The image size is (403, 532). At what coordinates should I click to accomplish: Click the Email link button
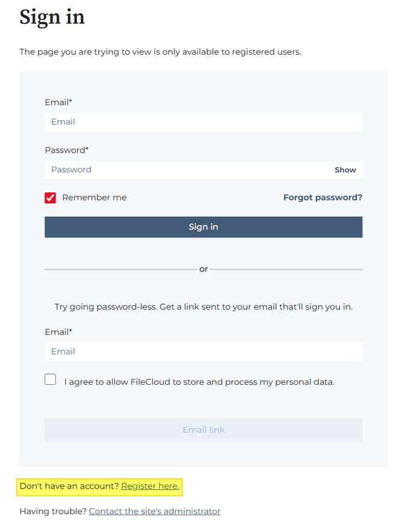click(203, 430)
